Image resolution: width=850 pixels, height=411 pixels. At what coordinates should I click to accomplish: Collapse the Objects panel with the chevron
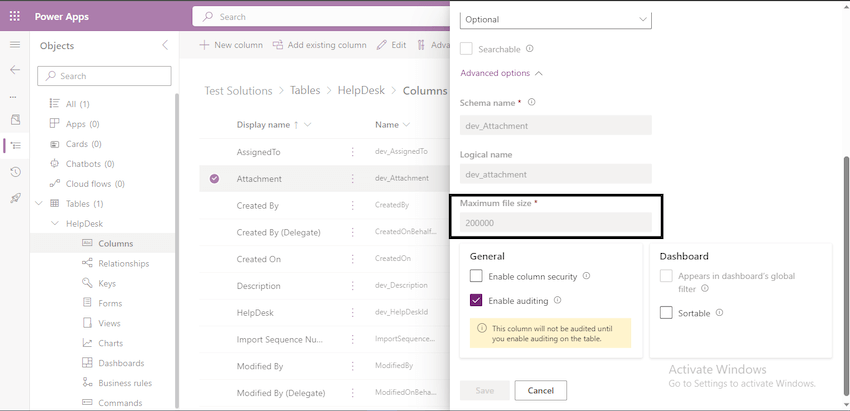click(x=165, y=46)
